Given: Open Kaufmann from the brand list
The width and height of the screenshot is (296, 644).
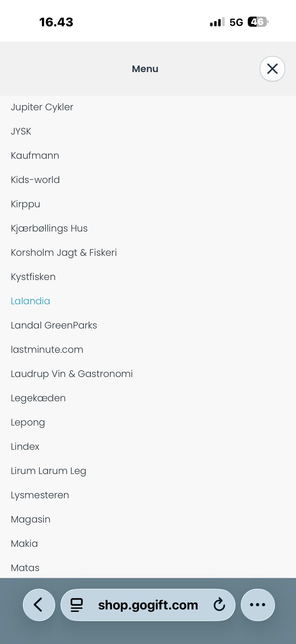Looking at the screenshot, I should pyautogui.click(x=35, y=156).
